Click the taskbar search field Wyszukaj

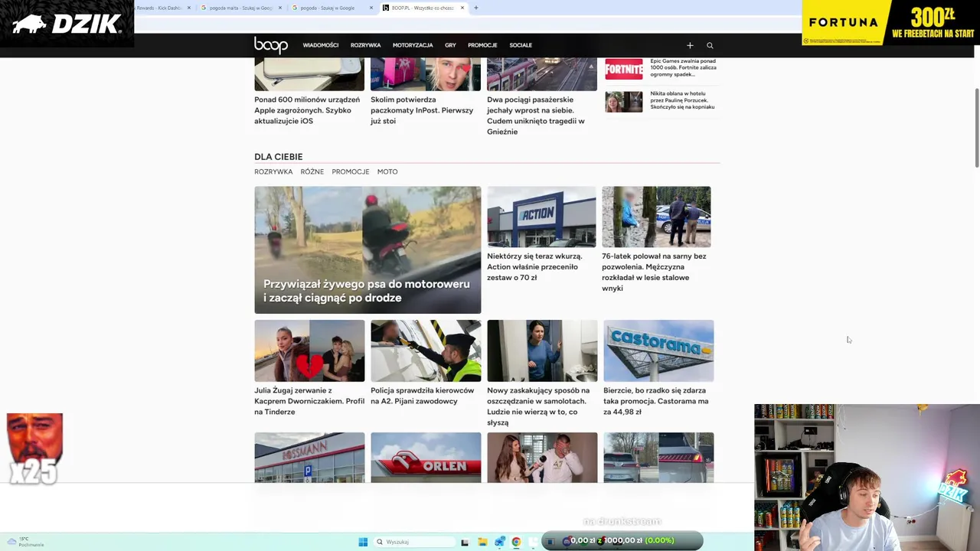tap(415, 542)
